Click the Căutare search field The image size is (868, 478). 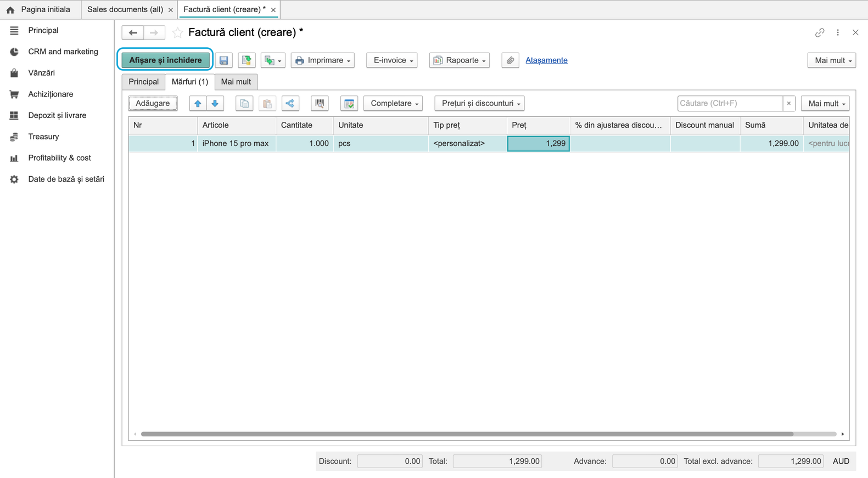(730, 103)
